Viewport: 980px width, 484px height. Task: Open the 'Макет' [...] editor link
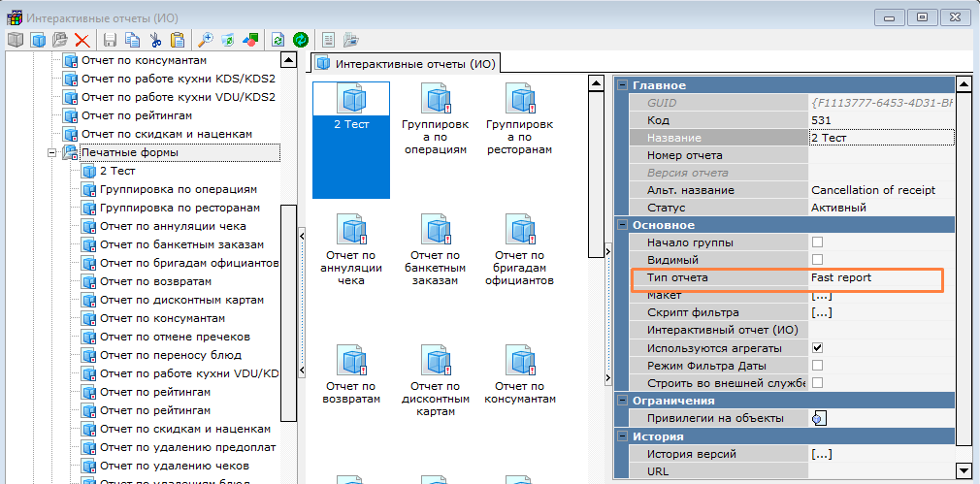pos(821,295)
